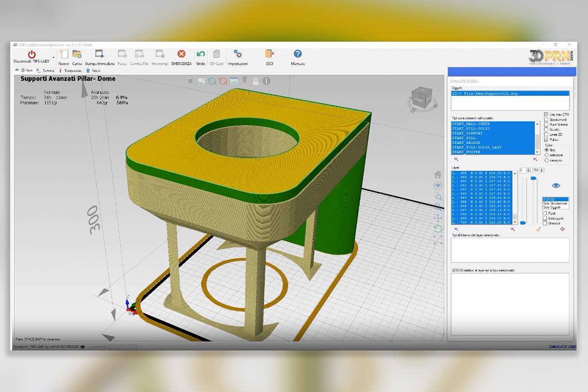Select the START_BRIDGE zone type
The height and width of the screenshot is (392, 588).
tap(492, 143)
